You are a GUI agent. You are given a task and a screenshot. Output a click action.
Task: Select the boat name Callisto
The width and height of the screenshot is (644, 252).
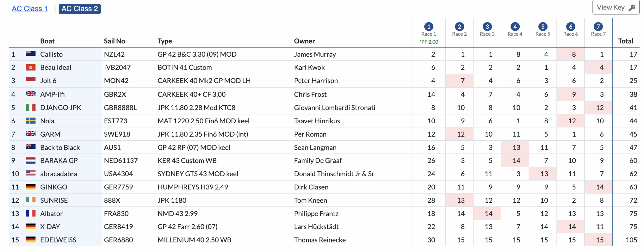[51, 54]
